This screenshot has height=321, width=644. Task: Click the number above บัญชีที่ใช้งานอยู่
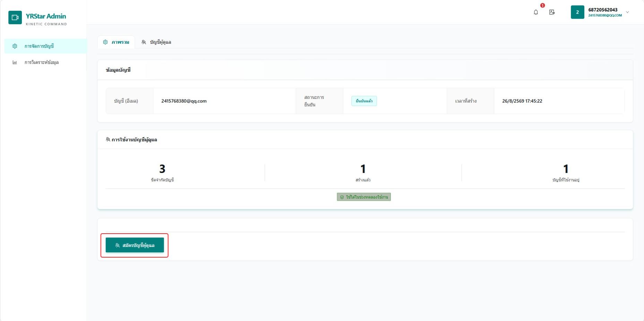566,169
